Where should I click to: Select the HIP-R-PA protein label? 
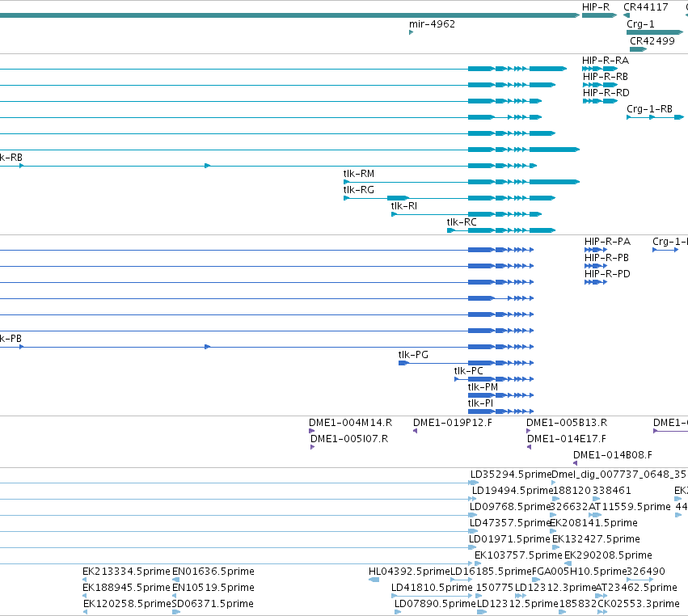(607, 242)
